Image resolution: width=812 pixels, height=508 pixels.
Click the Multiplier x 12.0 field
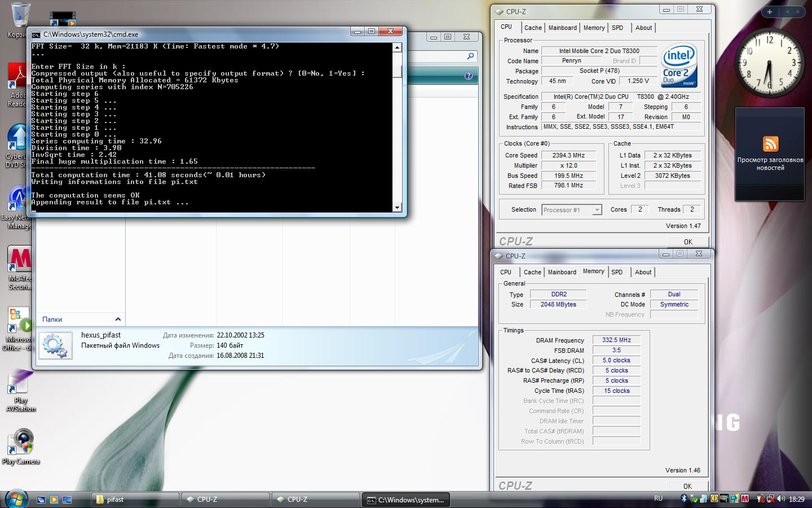tap(568, 165)
